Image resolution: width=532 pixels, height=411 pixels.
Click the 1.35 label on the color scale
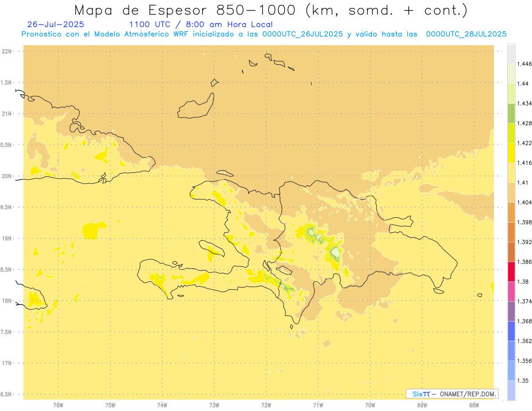coord(523,380)
